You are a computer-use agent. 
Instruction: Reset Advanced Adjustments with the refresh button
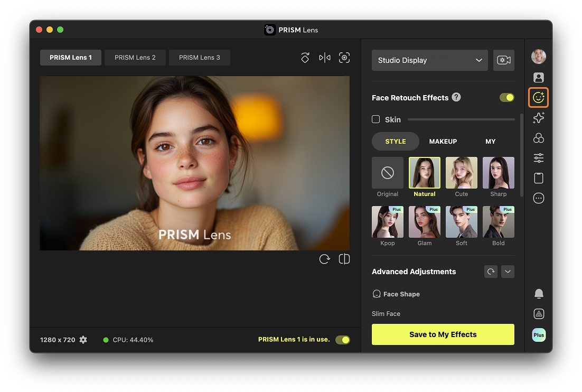(x=491, y=272)
